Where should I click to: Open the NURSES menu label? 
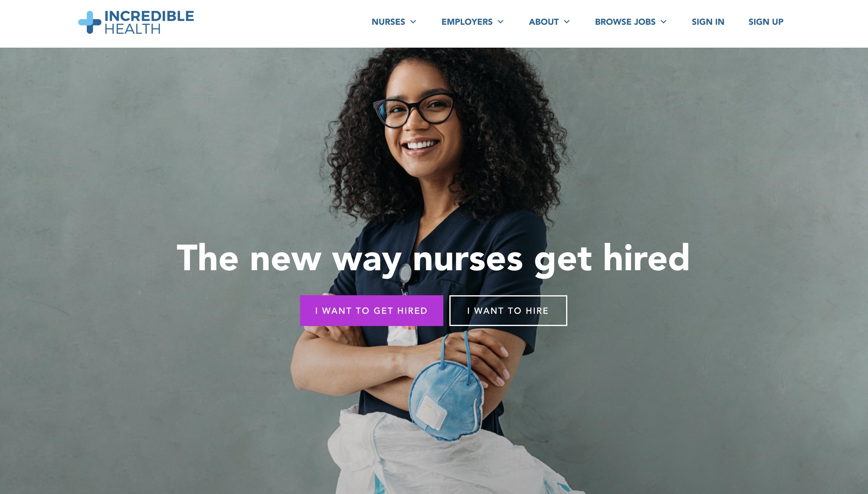coord(388,22)
